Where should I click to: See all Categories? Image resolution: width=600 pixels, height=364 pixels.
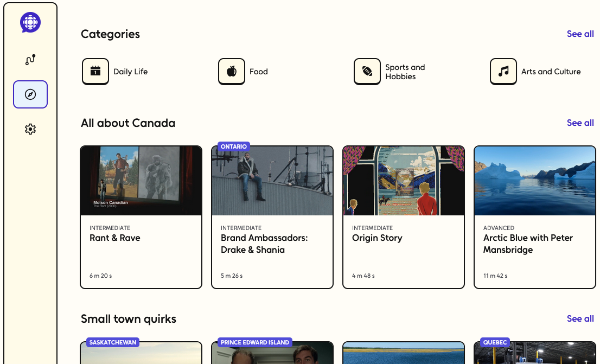click(580, 34)
